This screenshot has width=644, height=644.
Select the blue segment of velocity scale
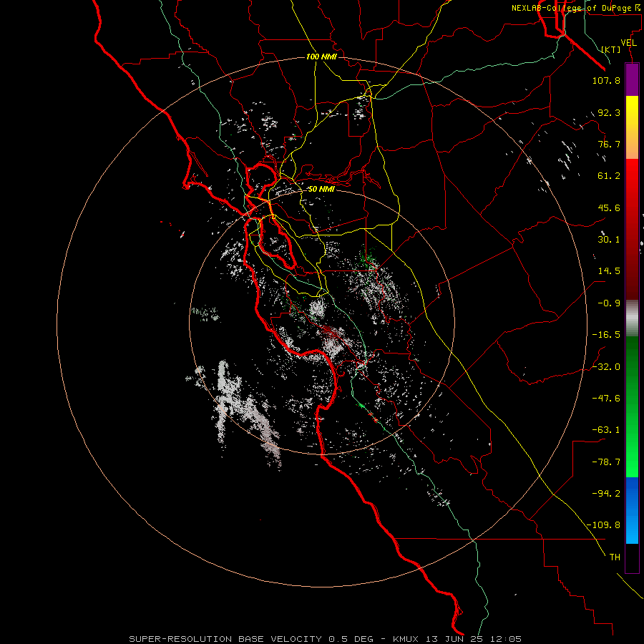632,510
